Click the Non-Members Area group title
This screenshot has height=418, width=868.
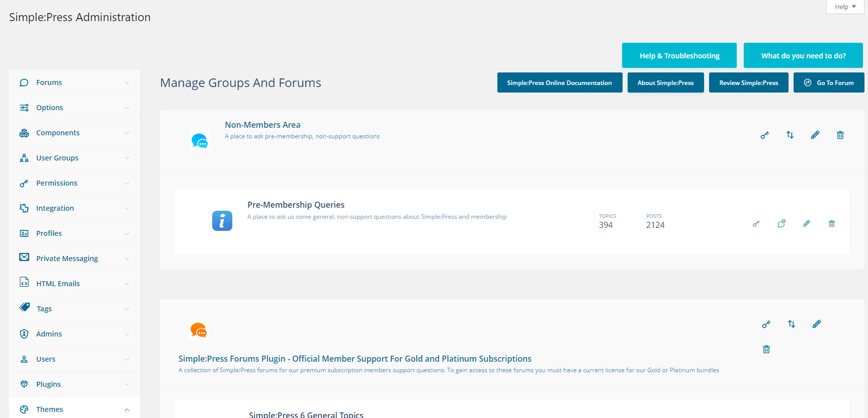pos(263,125)
